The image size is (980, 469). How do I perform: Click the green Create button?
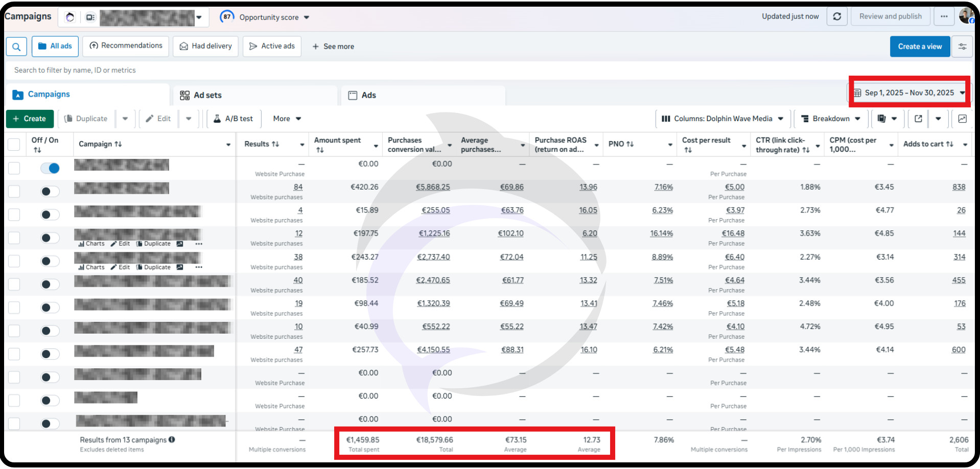tap(30, 119)
